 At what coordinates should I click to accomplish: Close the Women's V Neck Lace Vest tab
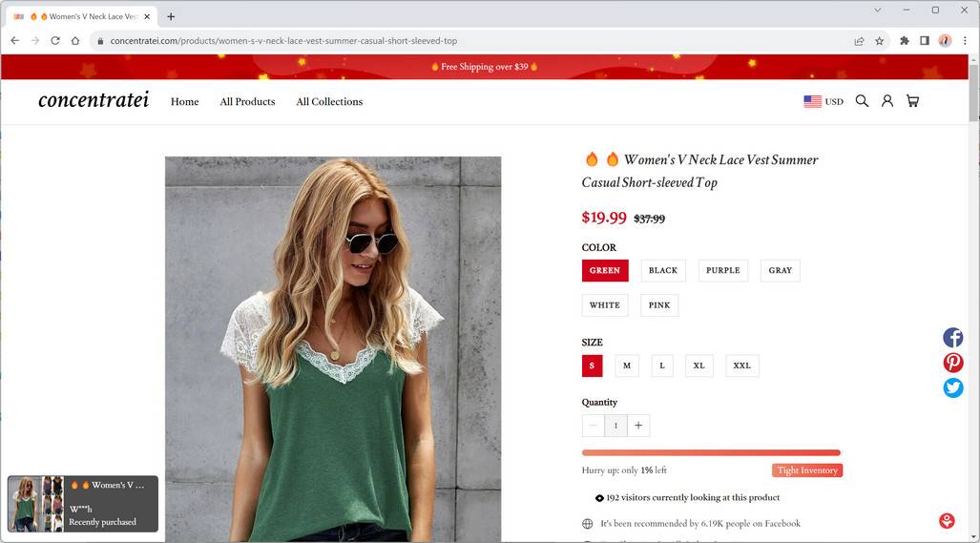(147, 17)
